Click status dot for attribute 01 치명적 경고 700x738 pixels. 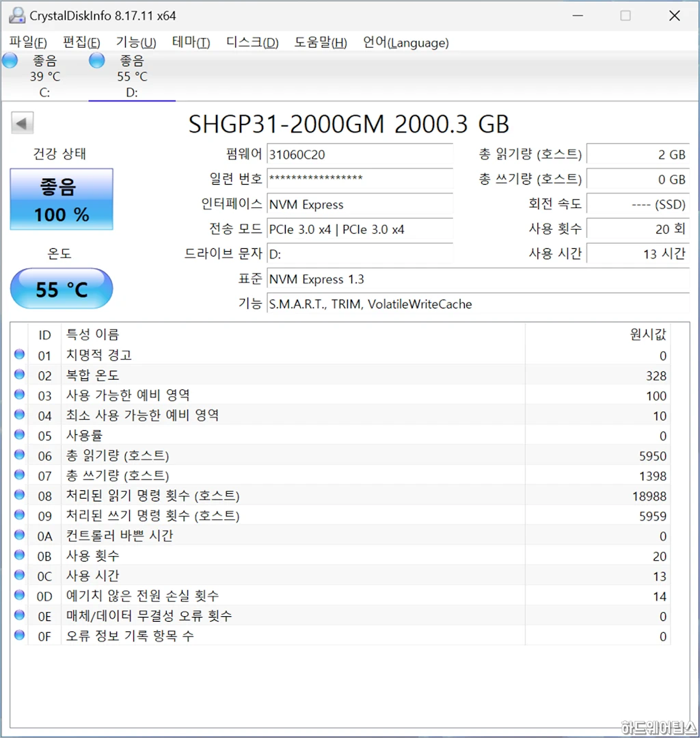(x=19, y=354)
